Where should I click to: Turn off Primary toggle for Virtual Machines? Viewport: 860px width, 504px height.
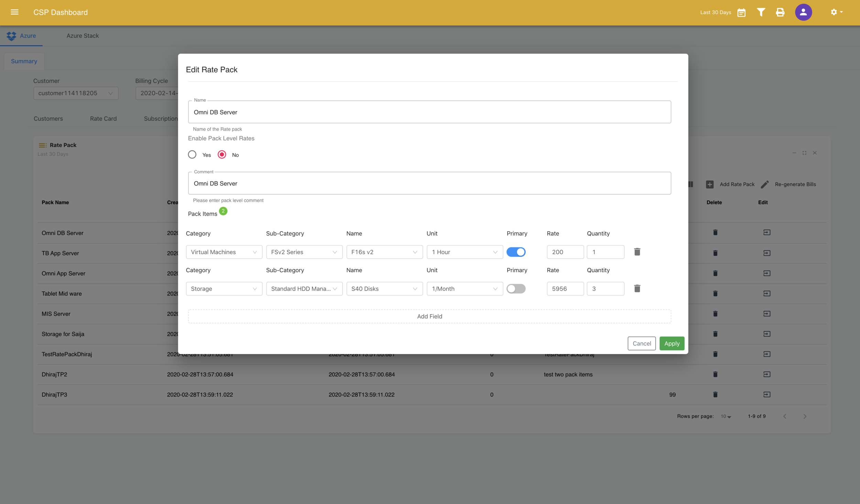click(516, 252)
